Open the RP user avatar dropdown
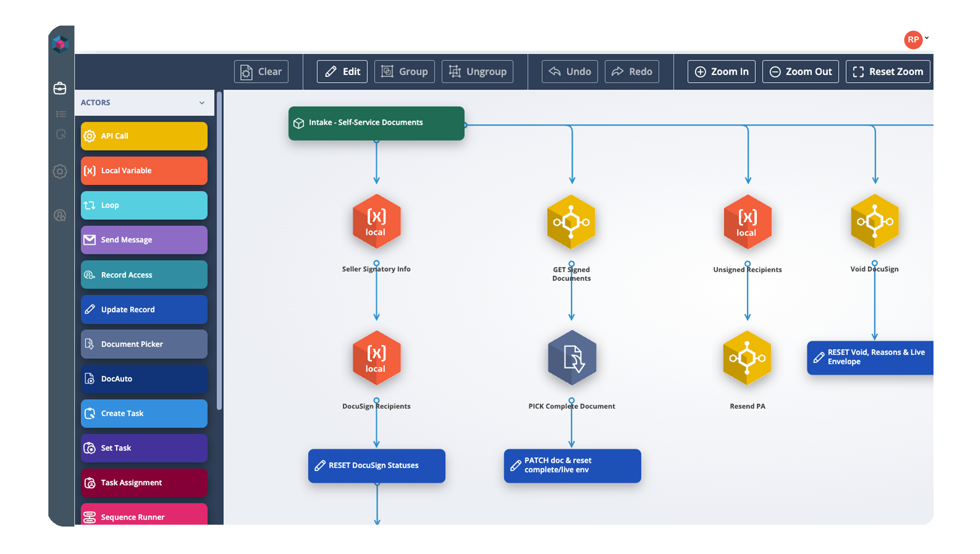Screen dimensions: 980x554 [x=914, y=40]
